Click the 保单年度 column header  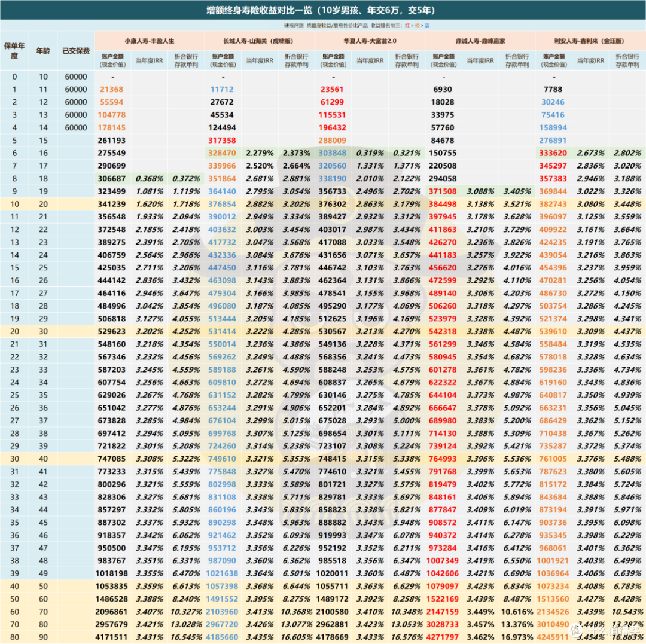(14, 51)
